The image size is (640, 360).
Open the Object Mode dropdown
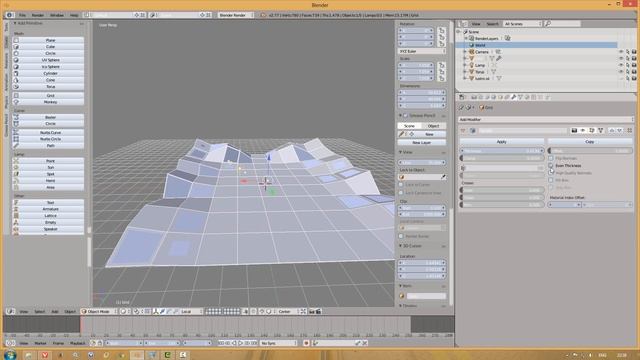pyautogui.click(x=100, y=311)
